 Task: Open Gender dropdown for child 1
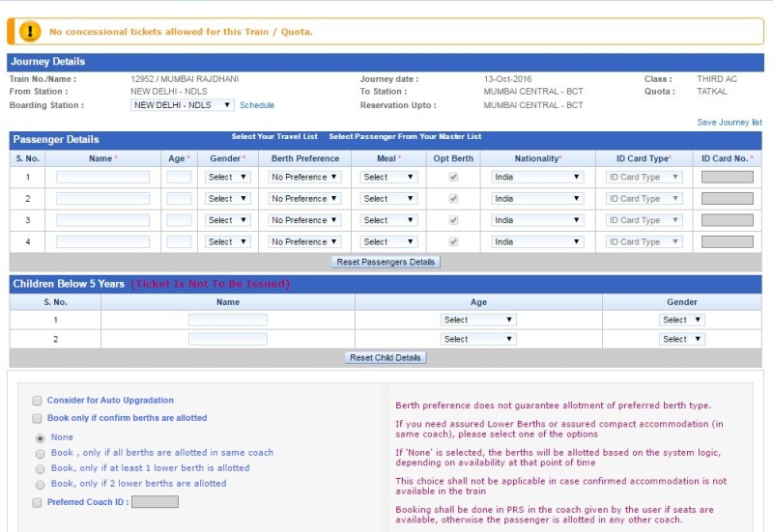click(x=682, y=320)
